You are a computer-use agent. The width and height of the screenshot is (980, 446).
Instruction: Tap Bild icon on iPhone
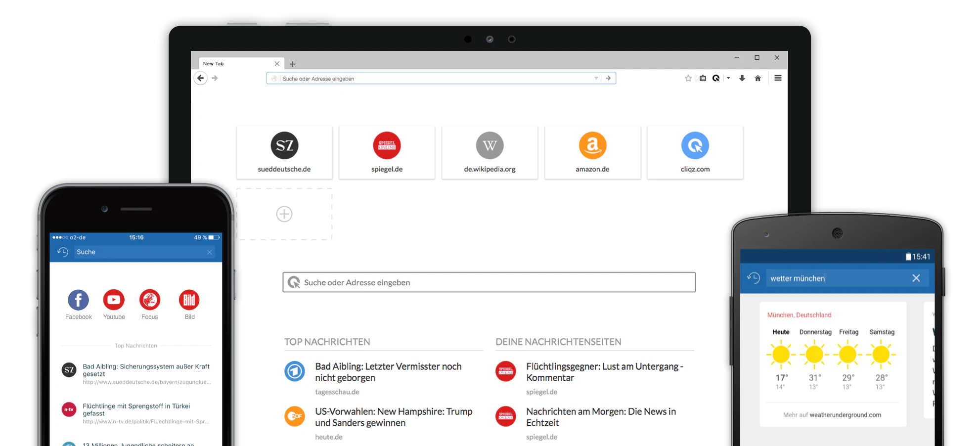click(x=189, y=300)
